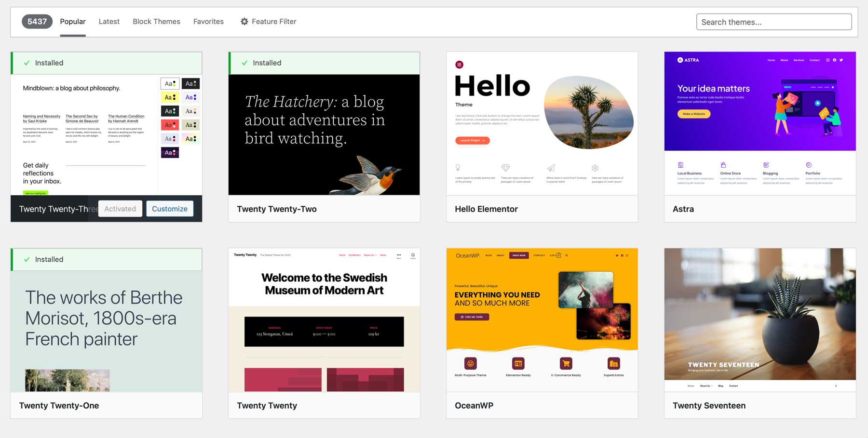Click the down arrow in Twenty Seventeen navbar
The height and width of the screenshot is (438, 868).
click(836, 385)
